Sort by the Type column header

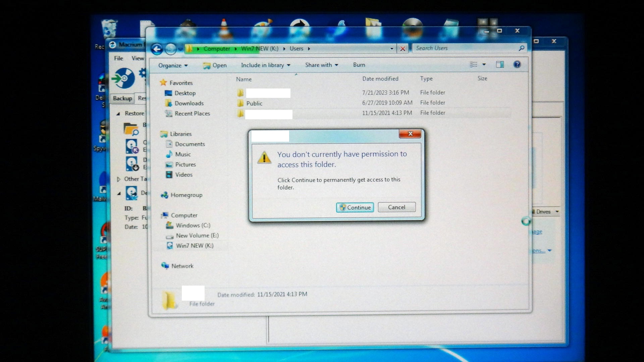(426, 78)
